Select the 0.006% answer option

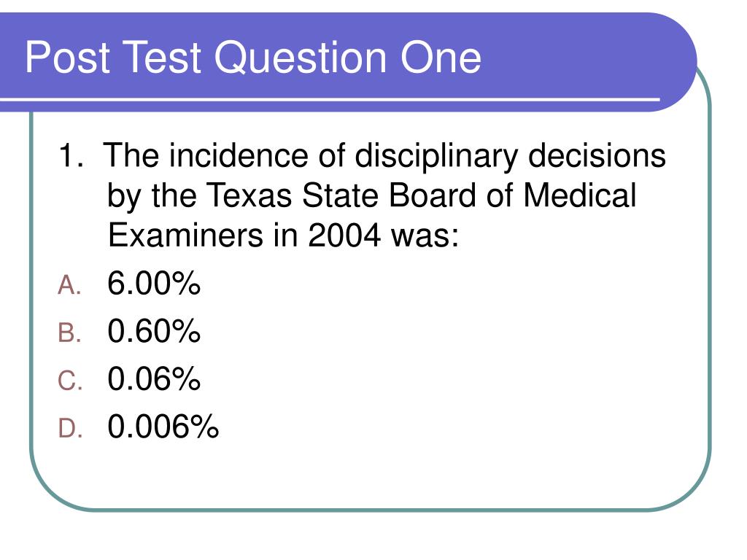(x=163, y=426)
